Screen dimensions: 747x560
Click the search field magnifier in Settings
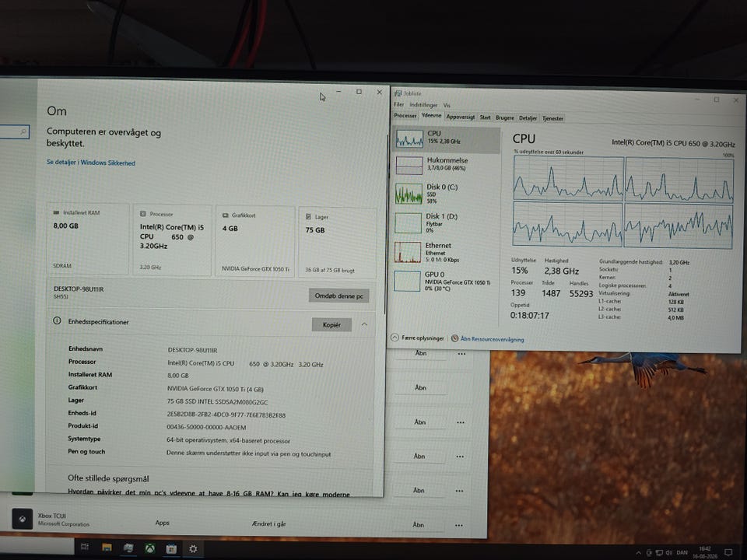(x=23, y=132)
